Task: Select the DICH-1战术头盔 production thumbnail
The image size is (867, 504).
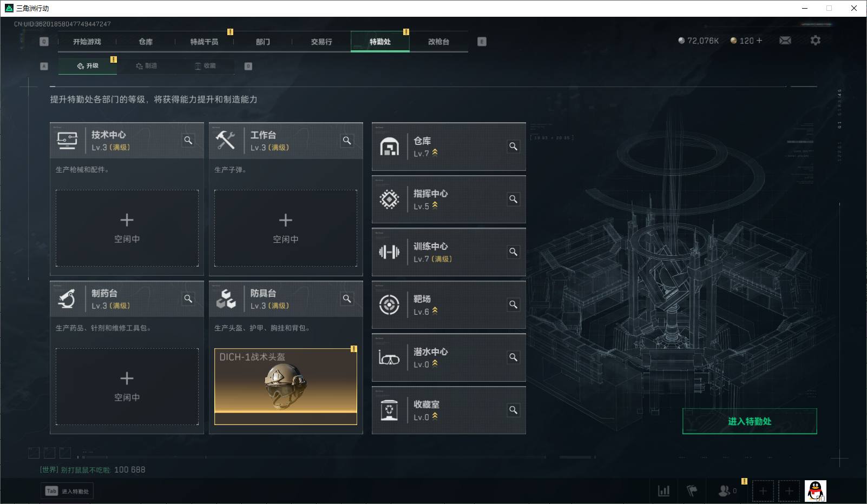Action: [x=286, y=387]
